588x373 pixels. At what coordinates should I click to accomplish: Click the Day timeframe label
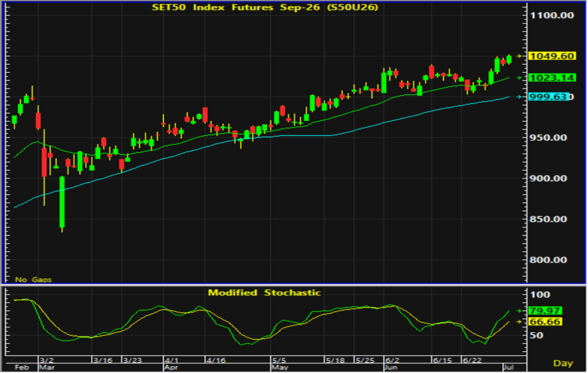click(x=563, y=363)
